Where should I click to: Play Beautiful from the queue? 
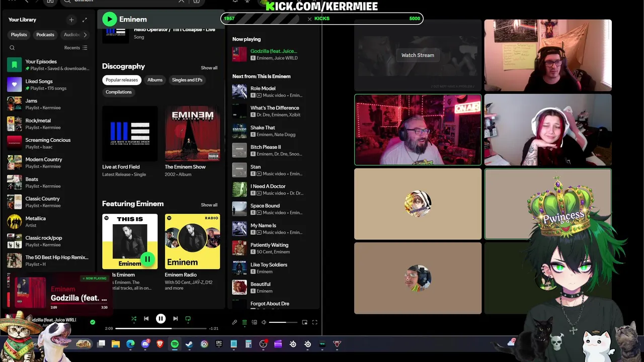[274, 288]
